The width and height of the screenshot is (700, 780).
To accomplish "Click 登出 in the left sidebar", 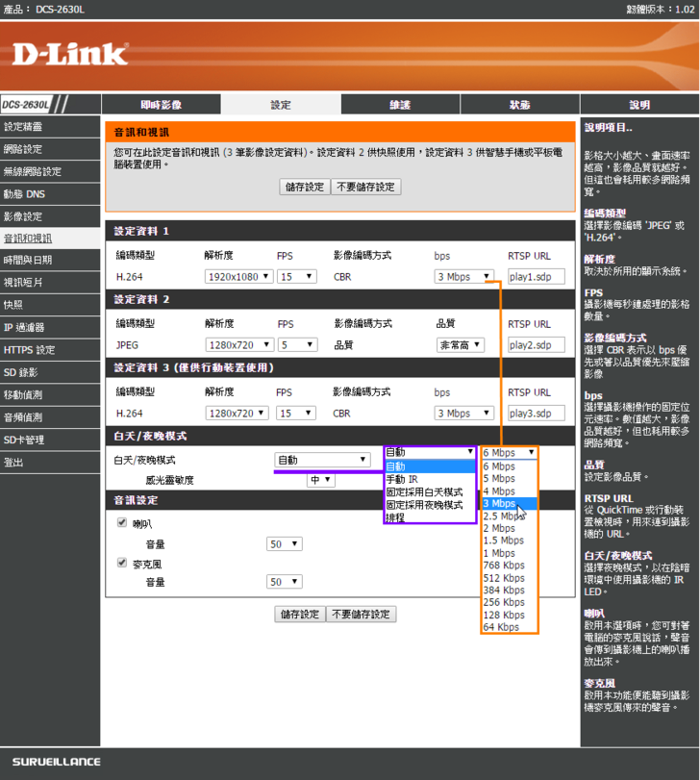I will tap(13, 462).
